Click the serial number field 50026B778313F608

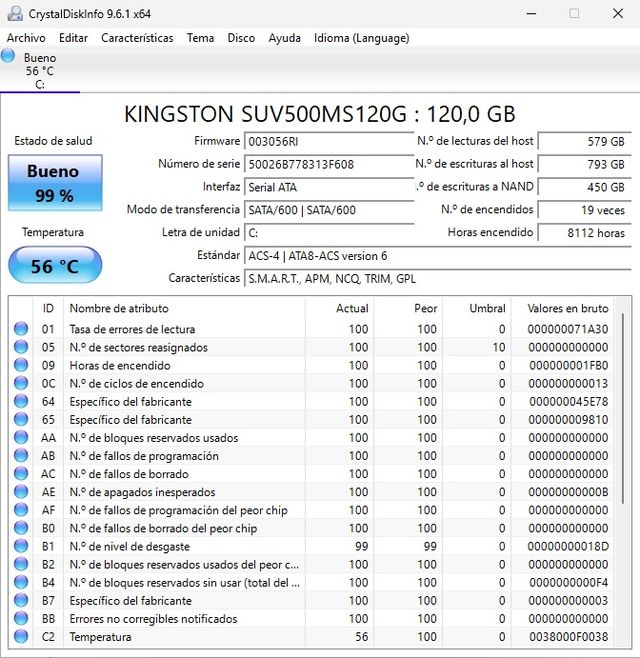[329, 164]
